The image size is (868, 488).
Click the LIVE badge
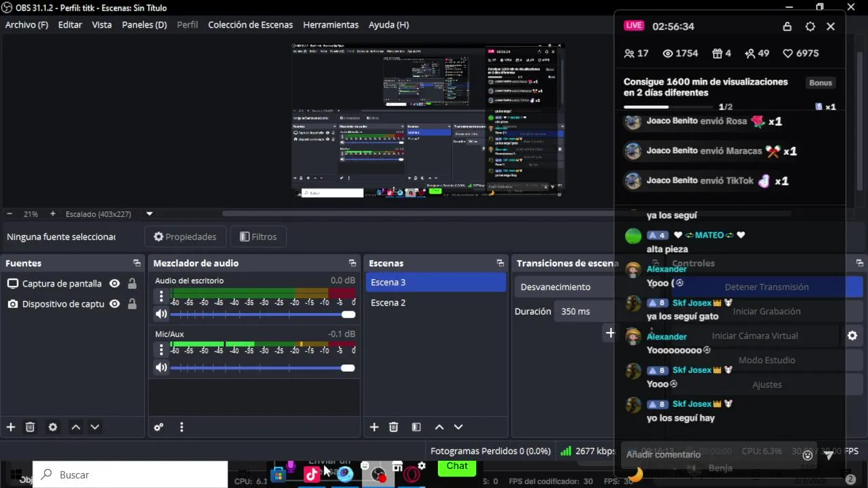(634, 26)
